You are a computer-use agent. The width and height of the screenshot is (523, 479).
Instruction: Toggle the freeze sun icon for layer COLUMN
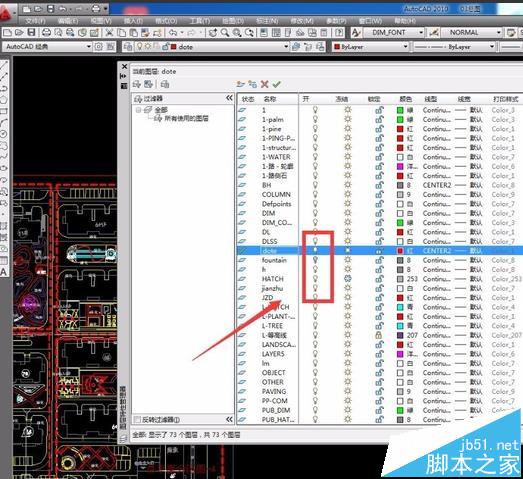[348, 194]
